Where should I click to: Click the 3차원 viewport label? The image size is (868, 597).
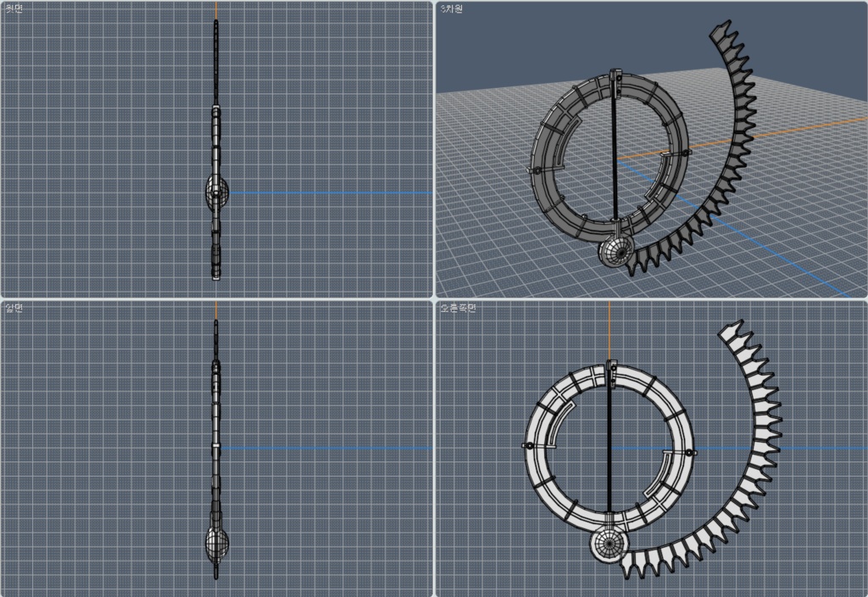pos(453,8)
